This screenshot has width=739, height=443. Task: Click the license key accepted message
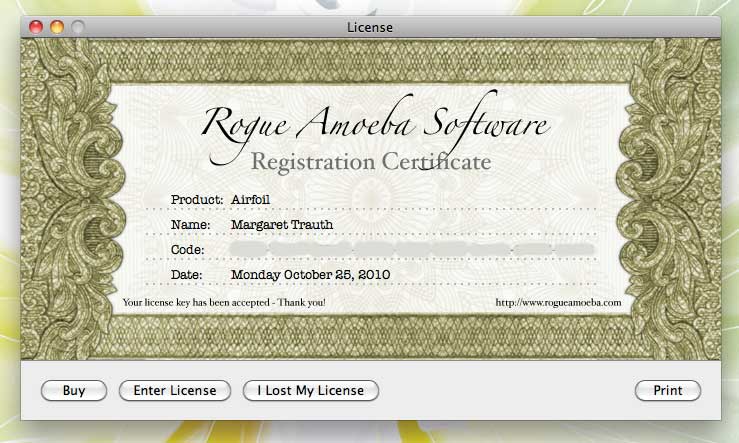[x=223, y=301]
